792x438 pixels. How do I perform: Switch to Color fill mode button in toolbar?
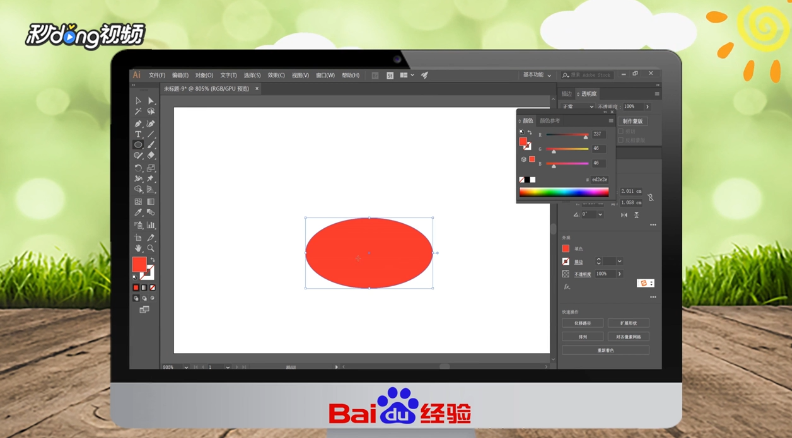tap(136, 287)
